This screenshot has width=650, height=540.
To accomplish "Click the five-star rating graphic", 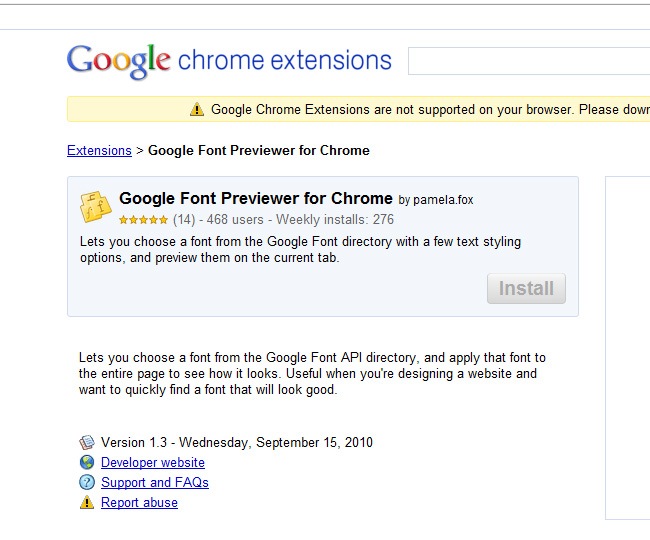I will (143, 219).
